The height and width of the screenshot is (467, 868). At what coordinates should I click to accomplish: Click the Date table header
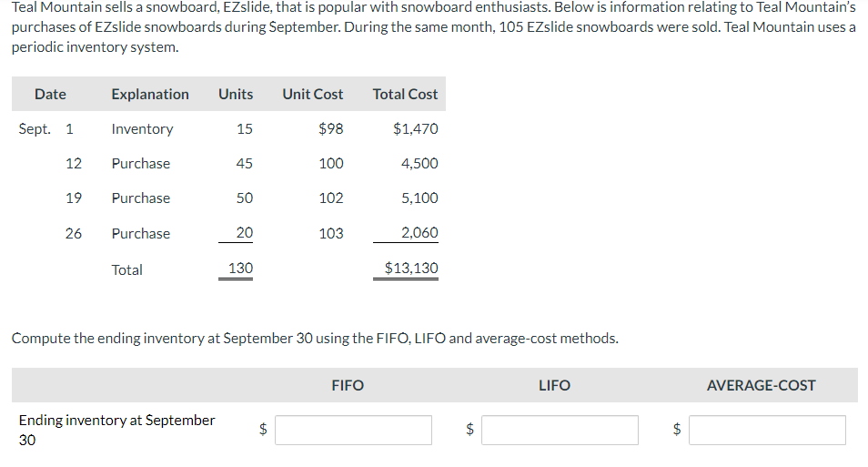(x=50, y=94)
